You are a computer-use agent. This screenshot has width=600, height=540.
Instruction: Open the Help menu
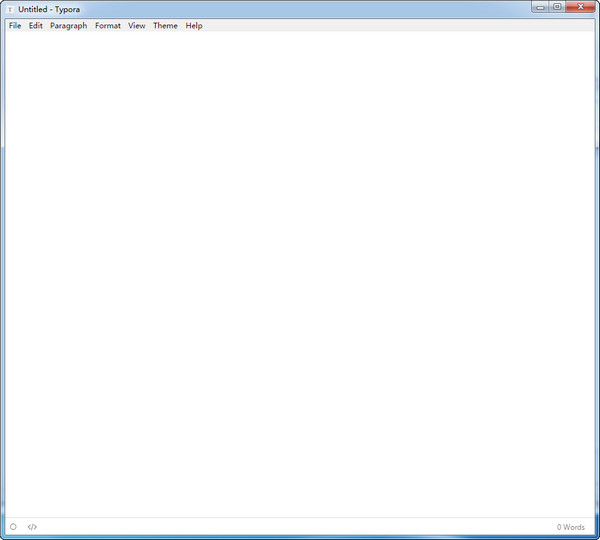[194, 26]
